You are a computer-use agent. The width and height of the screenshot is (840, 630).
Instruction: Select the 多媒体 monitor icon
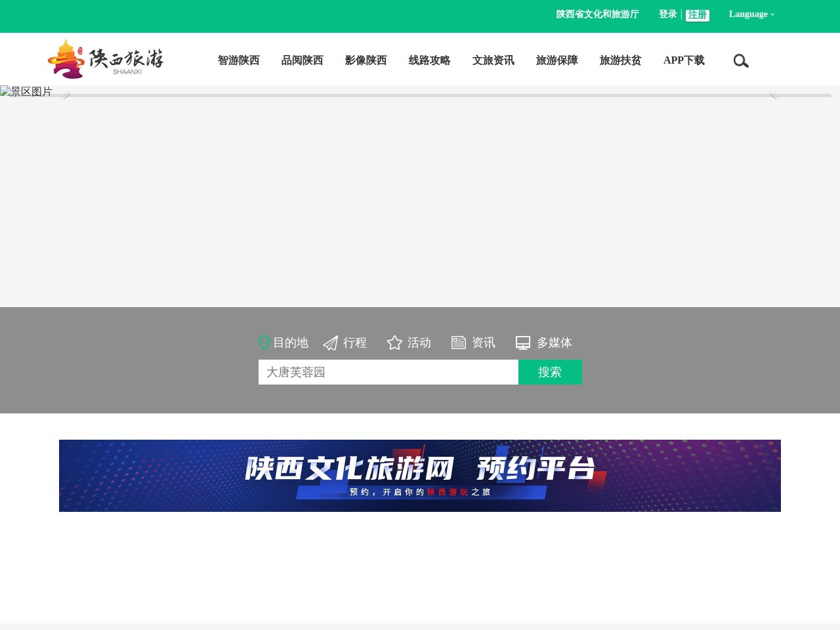tap(522, 342)
